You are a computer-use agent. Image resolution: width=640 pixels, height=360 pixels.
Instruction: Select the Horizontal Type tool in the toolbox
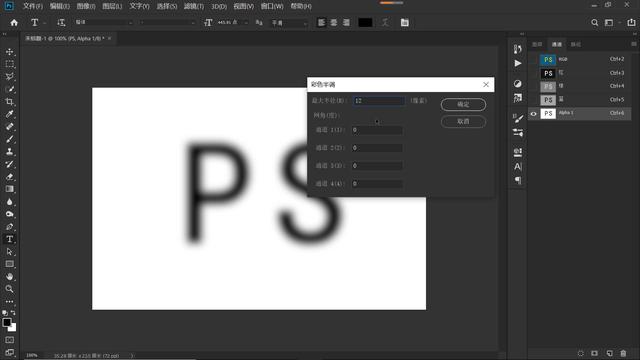point(9,239)
